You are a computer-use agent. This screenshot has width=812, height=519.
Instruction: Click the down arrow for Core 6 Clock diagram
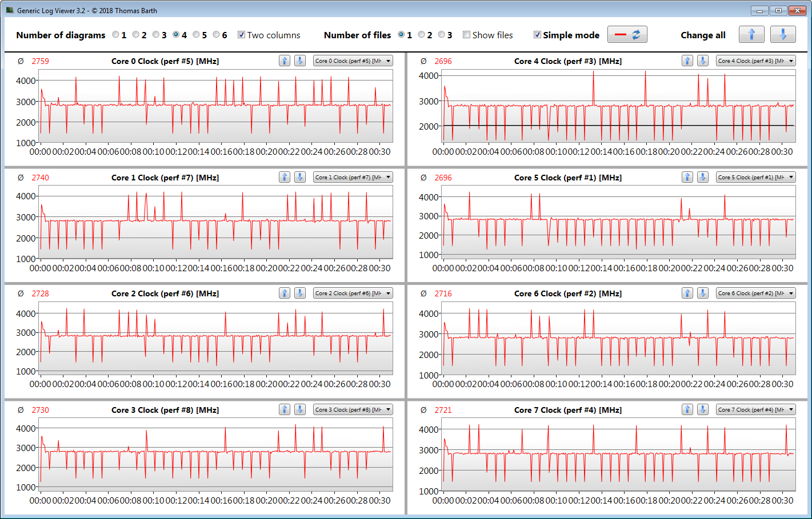(702, 293)
